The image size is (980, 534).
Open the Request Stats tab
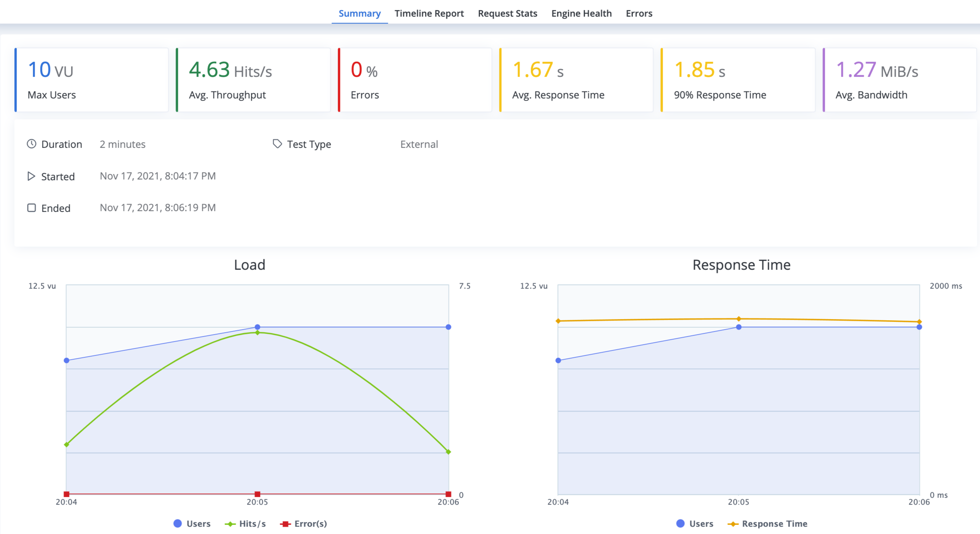coord(507,14)
